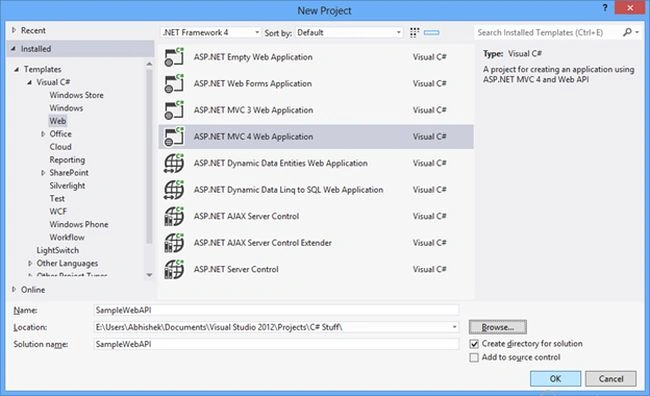This screenshot has width=650, height=396.
Task: Collapse the Templates tree node
Action: (x=17, y=69)
